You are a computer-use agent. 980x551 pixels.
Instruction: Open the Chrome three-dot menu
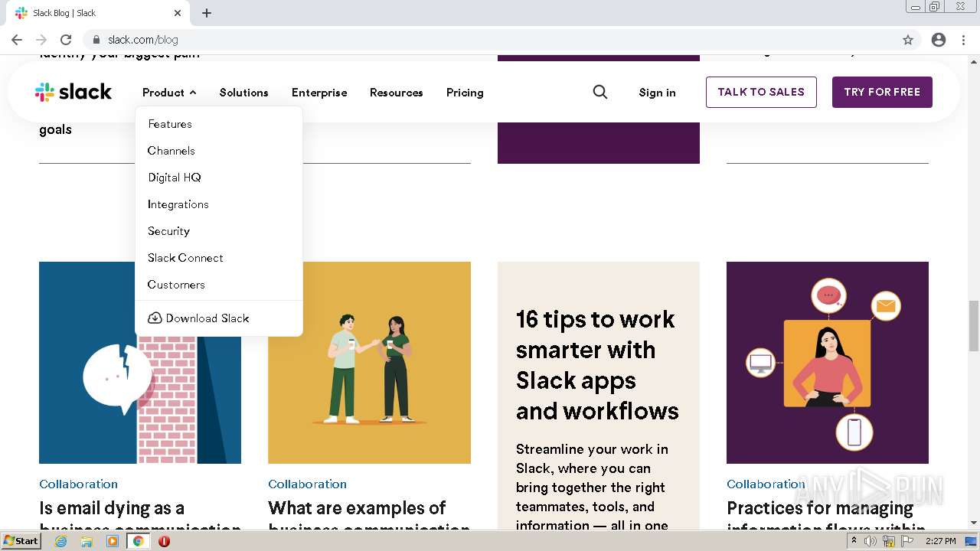[963, 40]
